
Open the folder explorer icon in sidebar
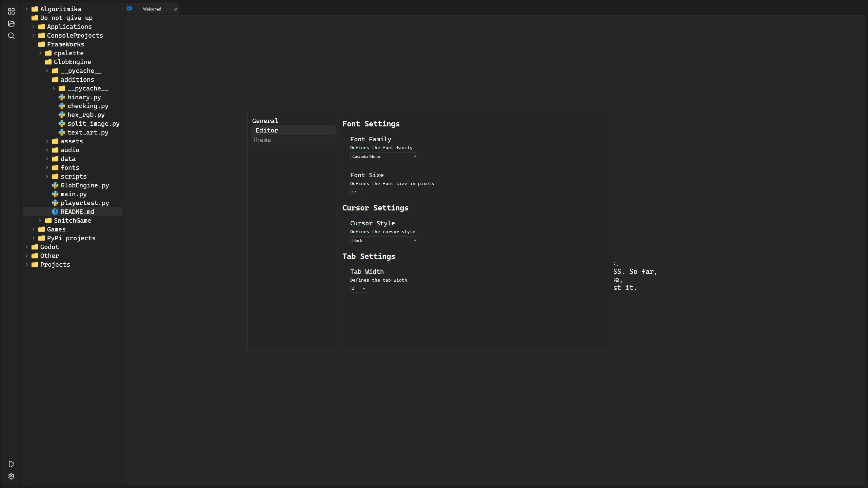point(11,24)
